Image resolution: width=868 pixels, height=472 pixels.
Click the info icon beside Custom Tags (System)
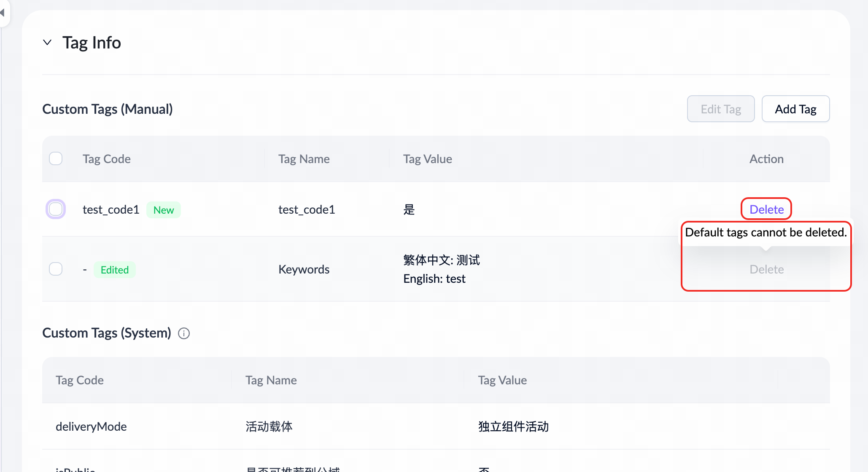click(184, 333)
